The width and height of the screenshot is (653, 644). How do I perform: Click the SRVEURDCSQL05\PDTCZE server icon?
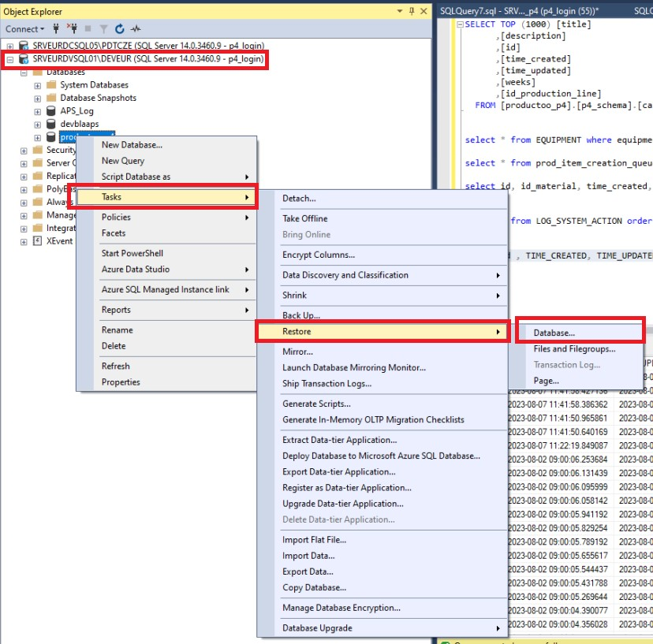(x=24, y=46)
